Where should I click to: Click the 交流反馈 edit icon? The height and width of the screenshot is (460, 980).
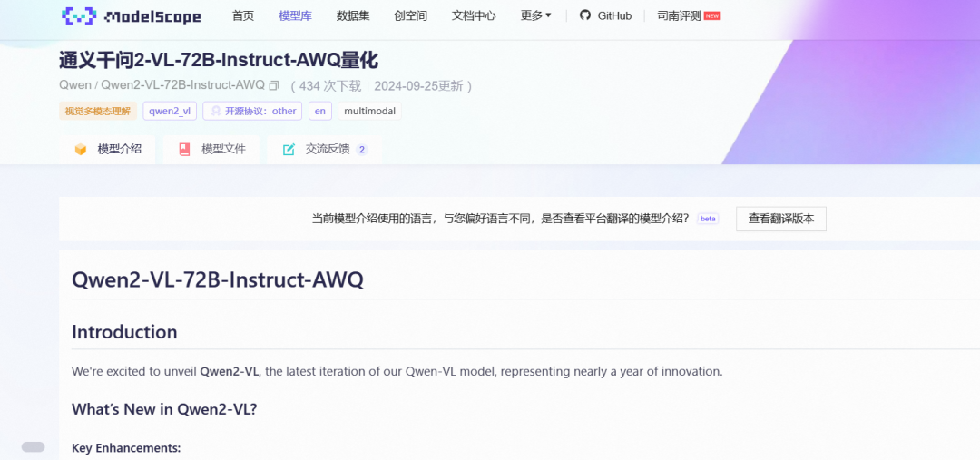click(289, 150)
